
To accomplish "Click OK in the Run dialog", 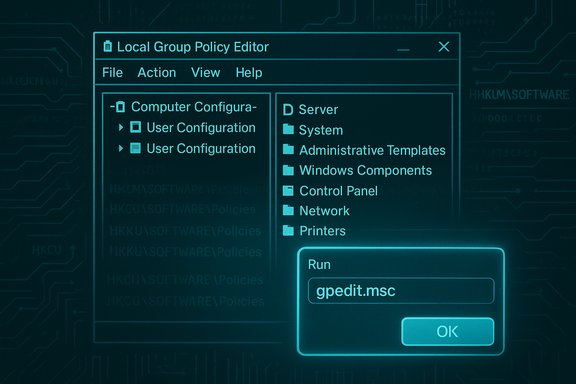I will pos(448,331).
